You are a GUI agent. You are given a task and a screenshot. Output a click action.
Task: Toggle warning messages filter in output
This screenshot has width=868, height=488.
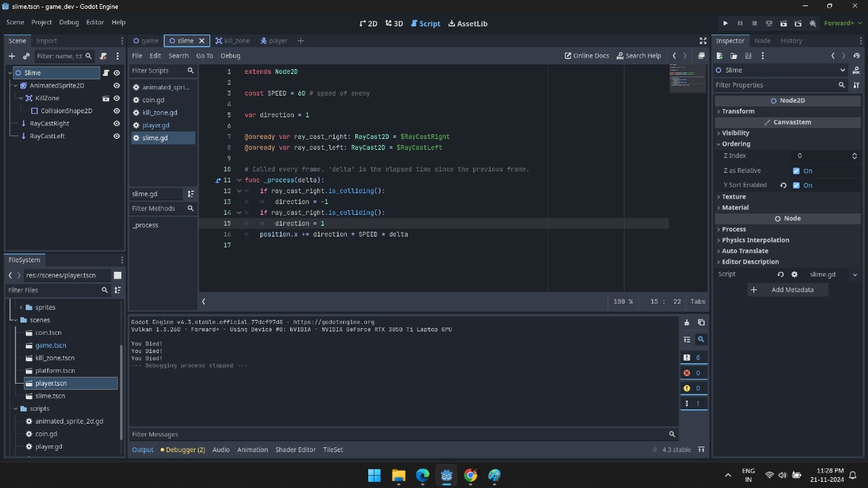point(692,388)
